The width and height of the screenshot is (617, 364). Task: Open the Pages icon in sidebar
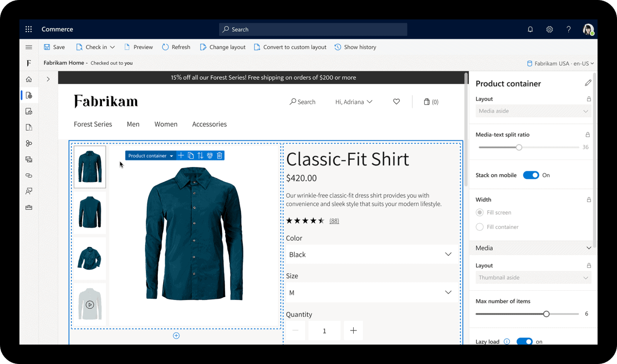(29, 96)
